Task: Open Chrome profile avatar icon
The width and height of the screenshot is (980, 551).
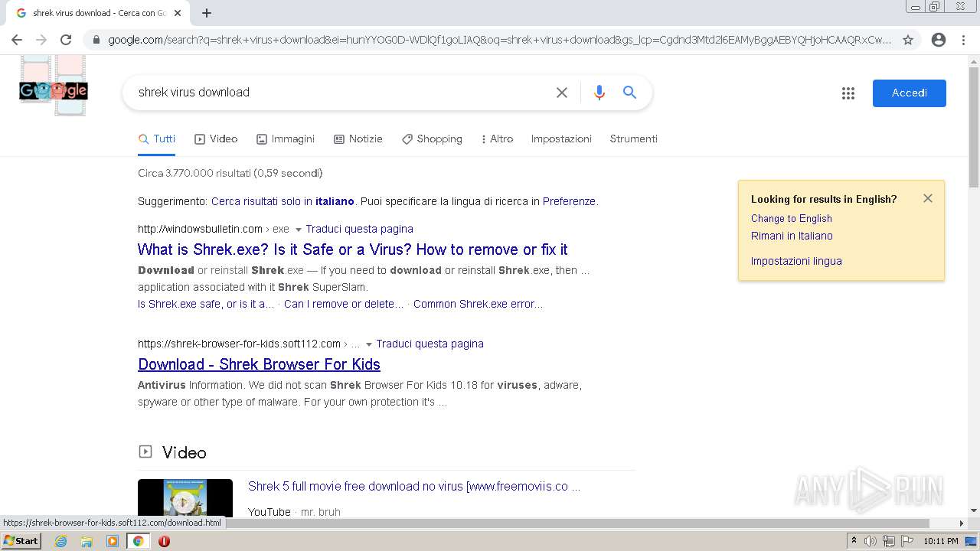Action: tap(939, 40)
